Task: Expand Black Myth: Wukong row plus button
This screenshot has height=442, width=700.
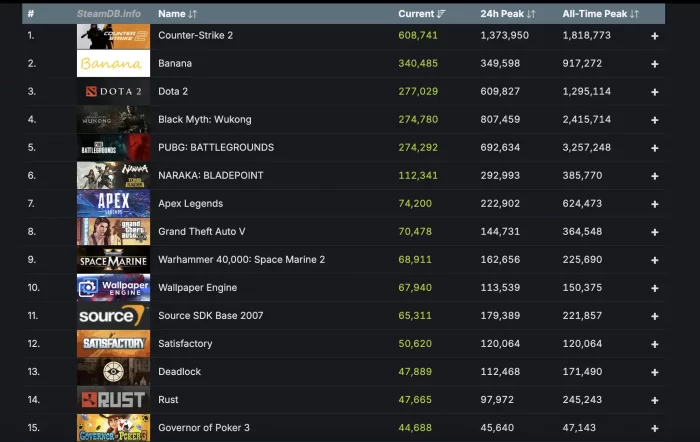Action: [655, 119]
